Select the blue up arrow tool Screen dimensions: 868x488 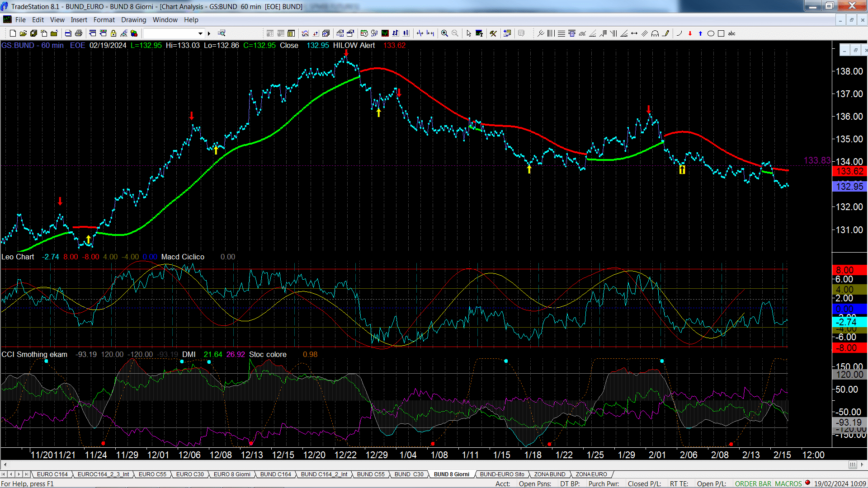tap(700, 33)
